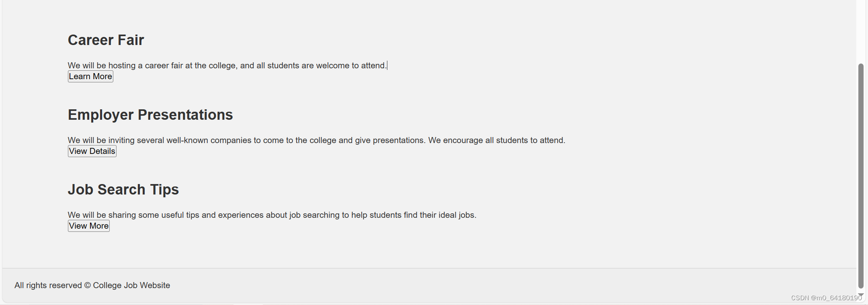868x305 pixels.
Task: Click the paragraph about inviting well-known companies
Action: (x=316, y=140)
